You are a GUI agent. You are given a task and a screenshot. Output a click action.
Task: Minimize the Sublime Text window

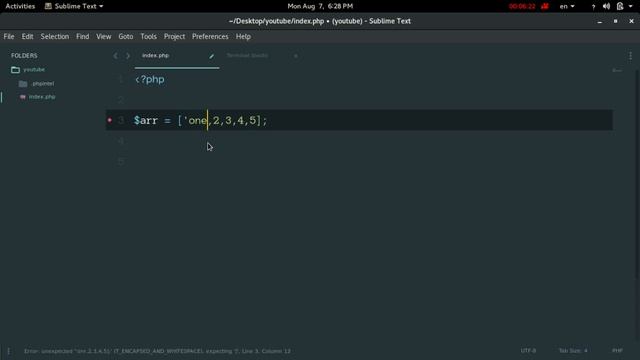click(x=600, y=21)
